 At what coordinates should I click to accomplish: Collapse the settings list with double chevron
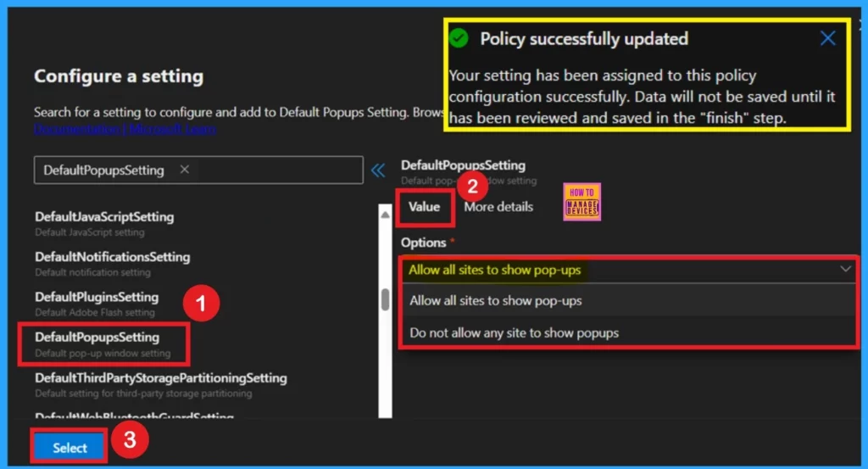point(378,170)
